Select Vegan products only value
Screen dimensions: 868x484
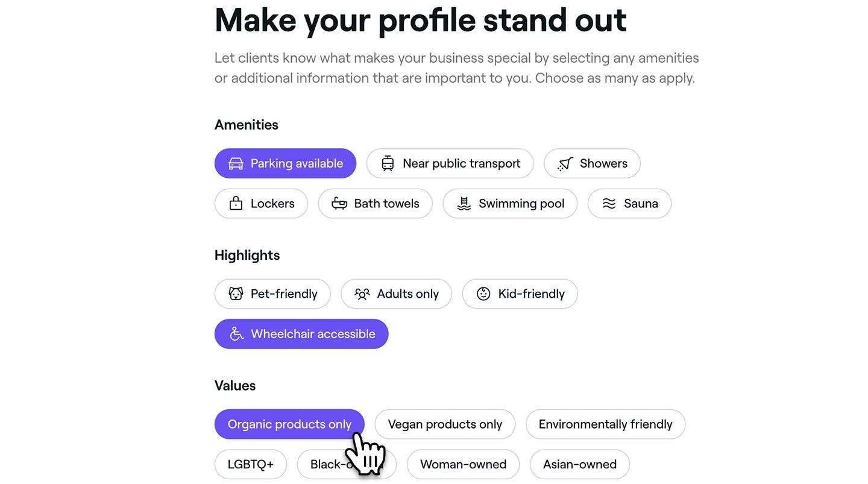[445, 424]
